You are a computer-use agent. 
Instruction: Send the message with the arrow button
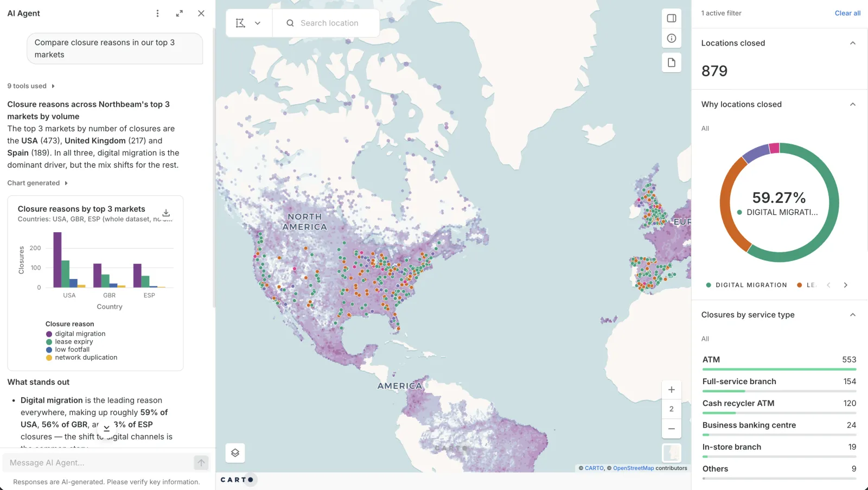point(201,463)
